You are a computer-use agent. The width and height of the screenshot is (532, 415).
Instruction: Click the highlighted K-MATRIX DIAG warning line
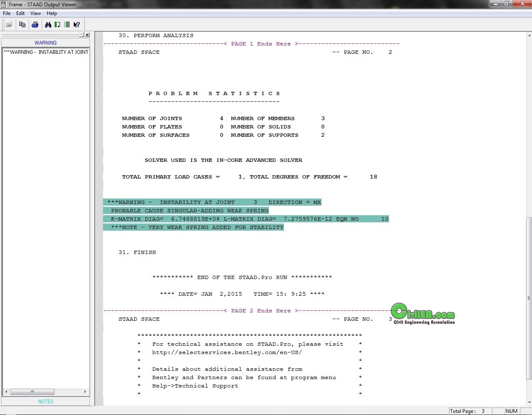click(246, 219)
